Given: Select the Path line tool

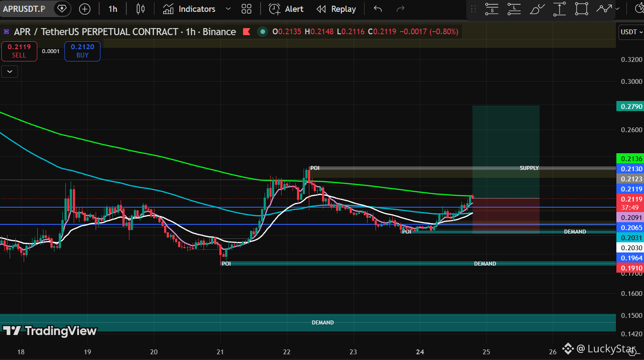Looking at the screenshot, I should coord(604,9).
